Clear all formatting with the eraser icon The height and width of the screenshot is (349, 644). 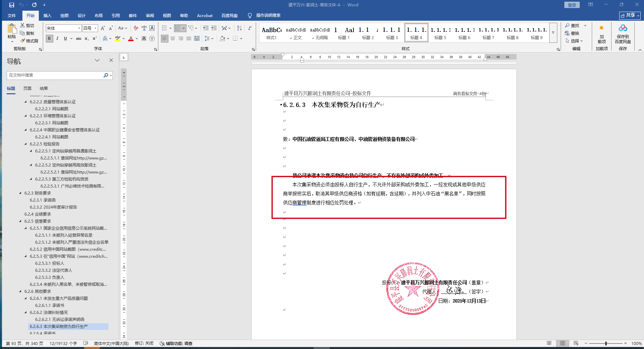tap(136, 28)
